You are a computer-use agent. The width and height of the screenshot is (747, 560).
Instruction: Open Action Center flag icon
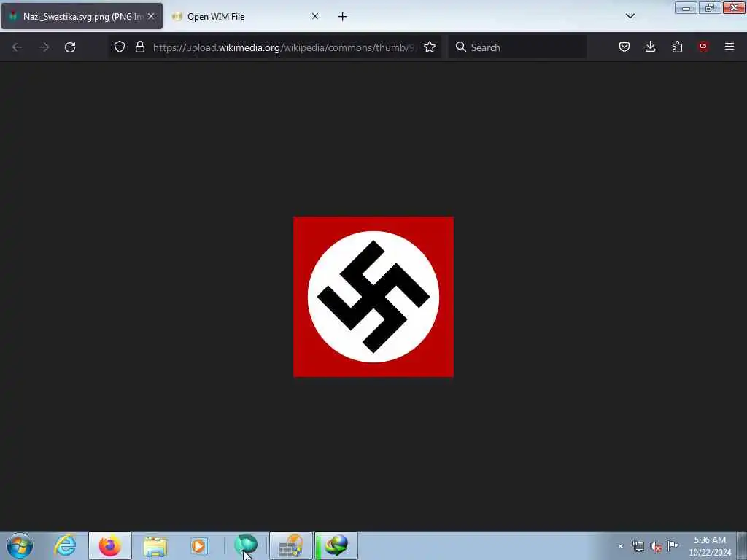coord(673,545)
